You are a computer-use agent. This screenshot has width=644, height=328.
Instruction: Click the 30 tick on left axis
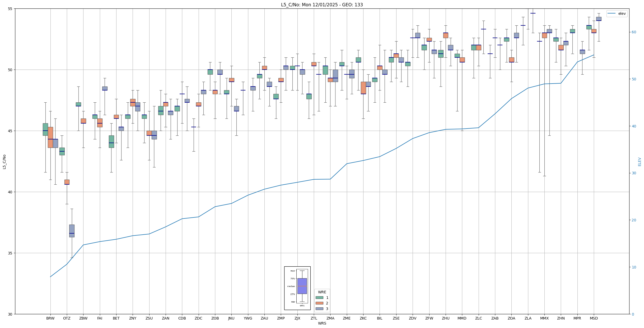10,314
